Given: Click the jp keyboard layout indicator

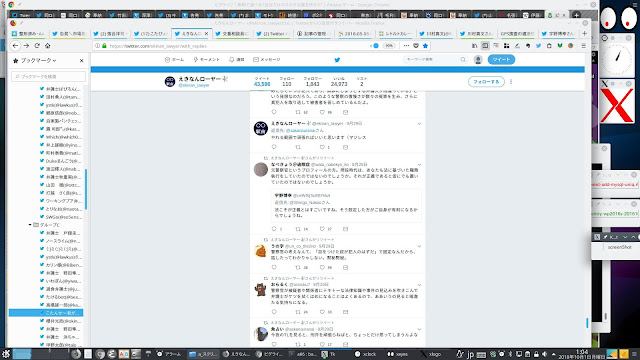Looking at the screenshot, I should [x=470, y=354].
